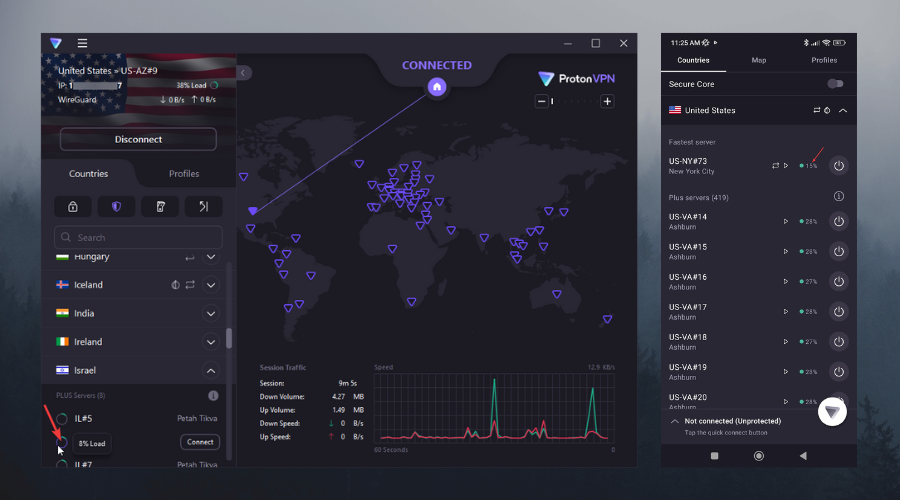Click the Port Forwarding arrow icon
The image size is (900, 500).
click(x=203, y=206)
